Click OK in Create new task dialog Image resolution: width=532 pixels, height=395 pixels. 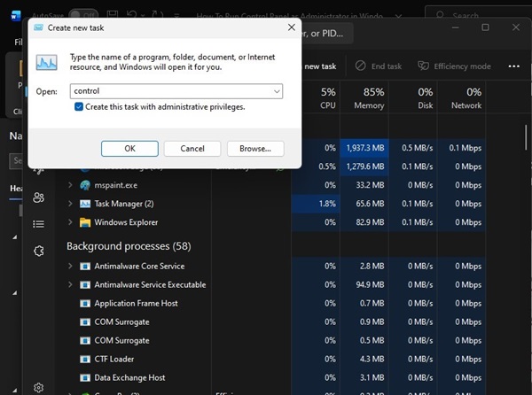[x=129, y=149]
